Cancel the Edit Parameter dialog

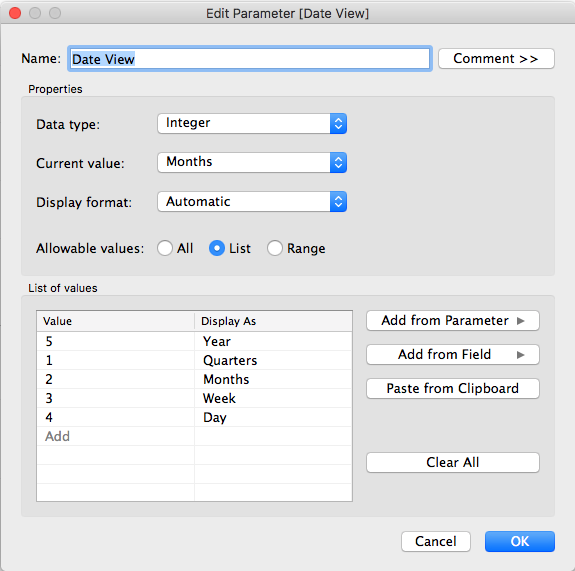point(436,541)
